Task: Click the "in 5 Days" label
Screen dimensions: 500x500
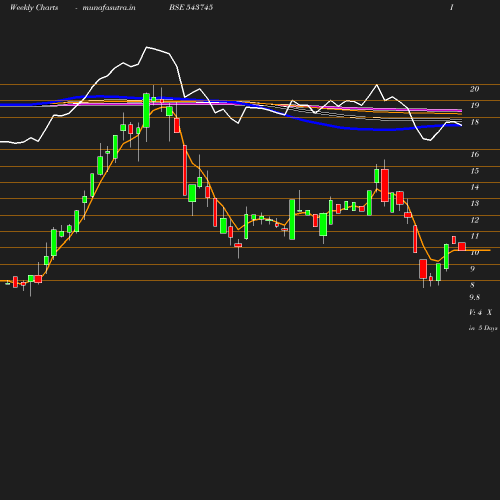Action: point(483,328)
